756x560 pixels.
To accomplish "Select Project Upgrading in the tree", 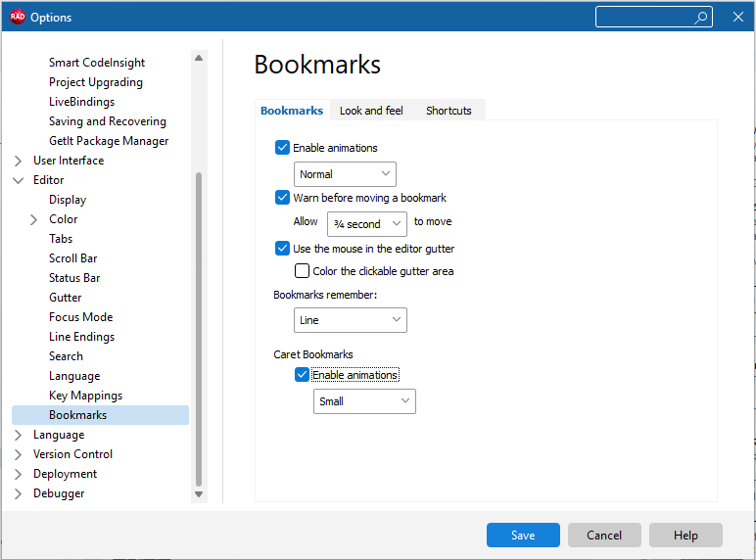I will click(x=95, y=82).
